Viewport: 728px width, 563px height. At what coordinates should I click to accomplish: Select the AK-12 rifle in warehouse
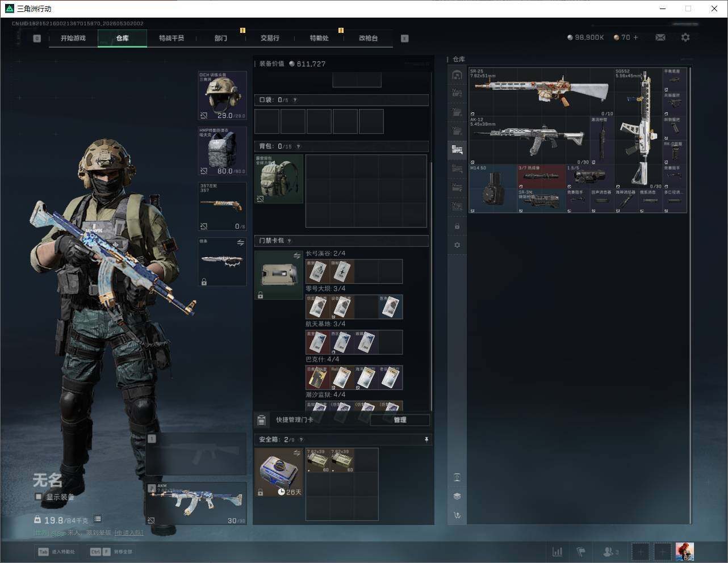(x=529, y=140)
